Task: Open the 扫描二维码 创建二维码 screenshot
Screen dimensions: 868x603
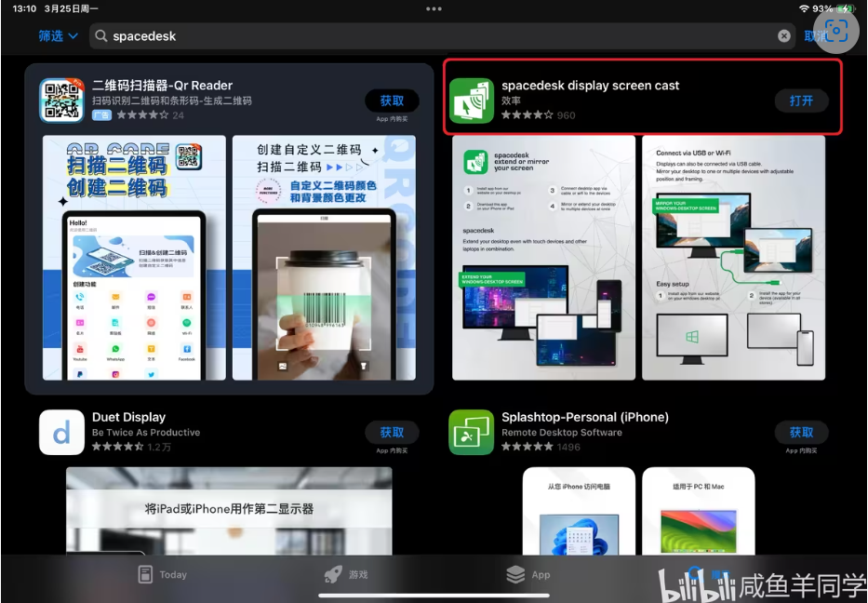Action: click(134, 258)
